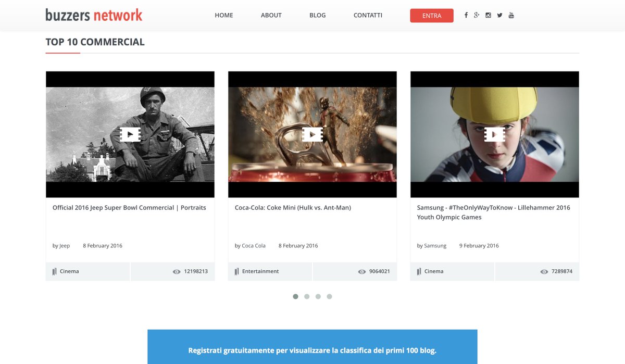Click the buzzers network logo
The height and width of the screenshot is (364, 625).
94,15
